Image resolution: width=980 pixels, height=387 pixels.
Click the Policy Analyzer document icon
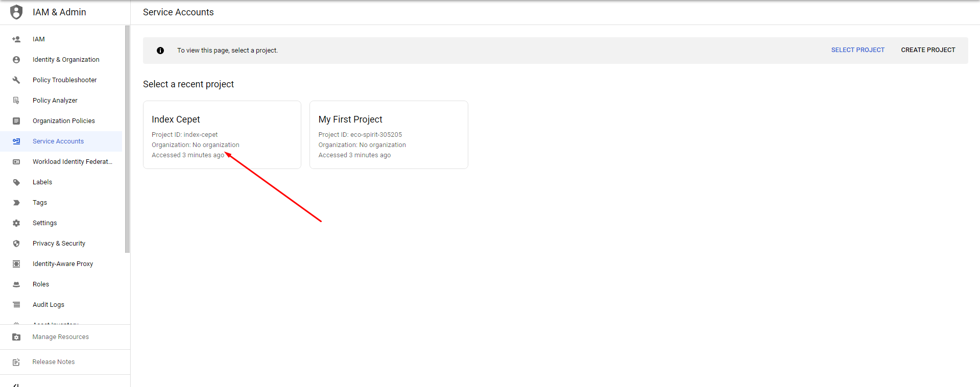16,101
